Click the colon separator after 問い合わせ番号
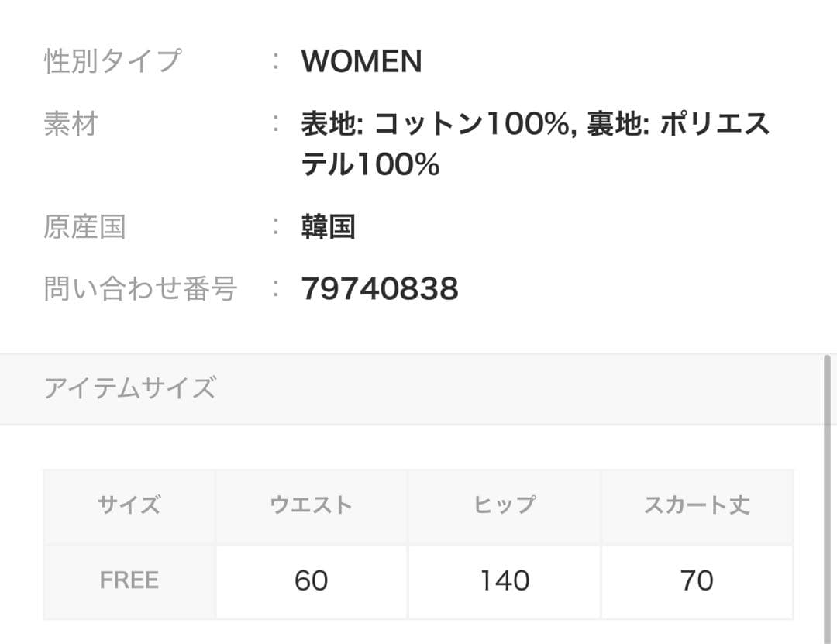Screen dimensions: 837x644 pos(276,289)
